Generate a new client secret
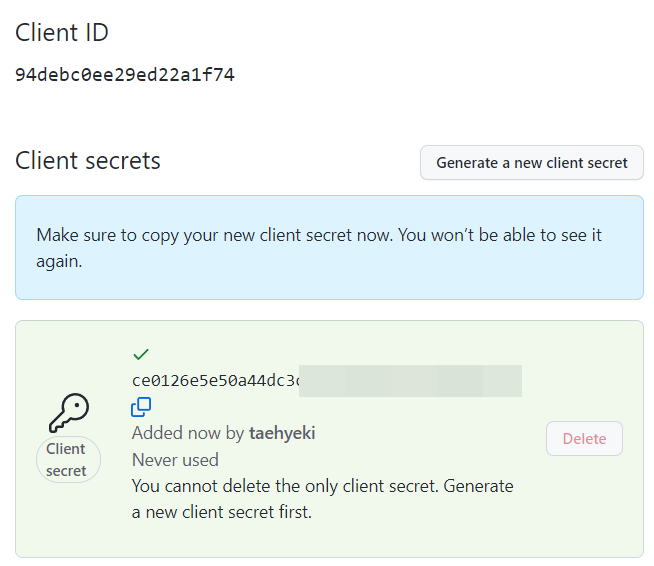Viewport: 654px width, 566px height. 532,163
